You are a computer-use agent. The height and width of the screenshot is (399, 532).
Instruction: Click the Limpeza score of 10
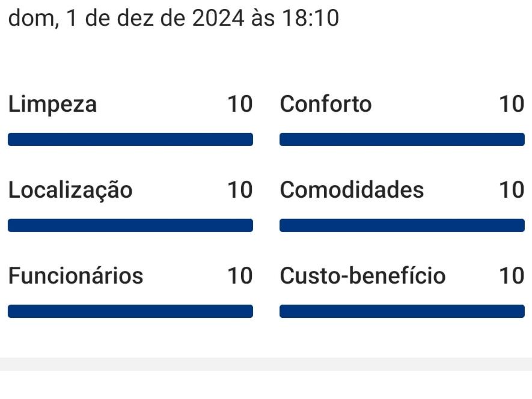pos(240,105)
